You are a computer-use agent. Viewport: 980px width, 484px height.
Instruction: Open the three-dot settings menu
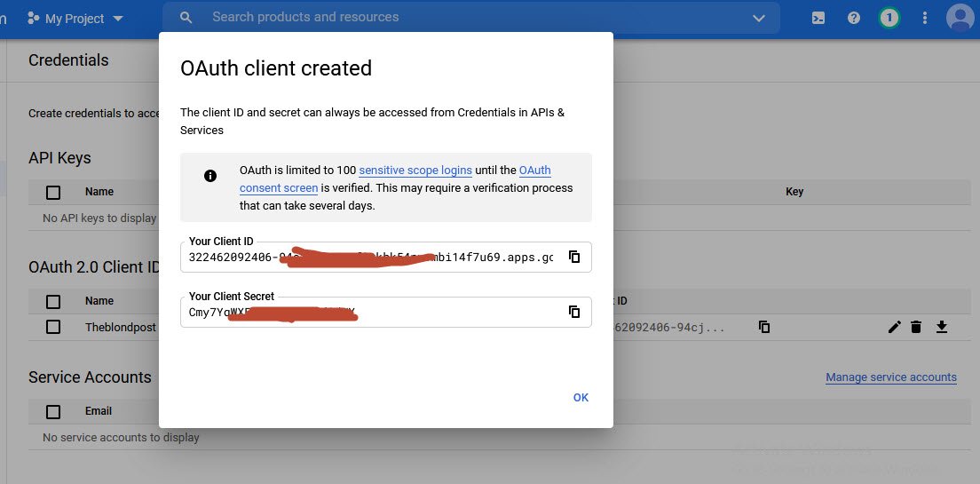[x=925, y=18]
